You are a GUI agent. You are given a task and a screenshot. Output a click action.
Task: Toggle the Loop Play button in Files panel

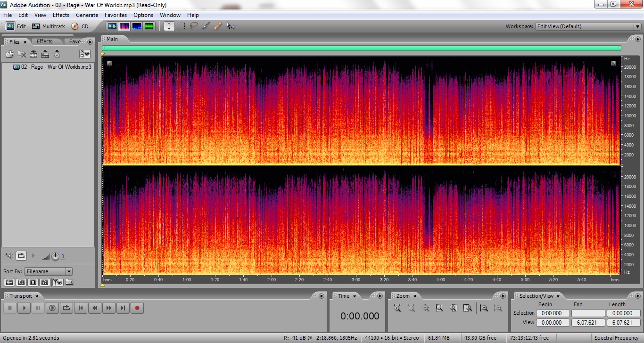[21, 256]
